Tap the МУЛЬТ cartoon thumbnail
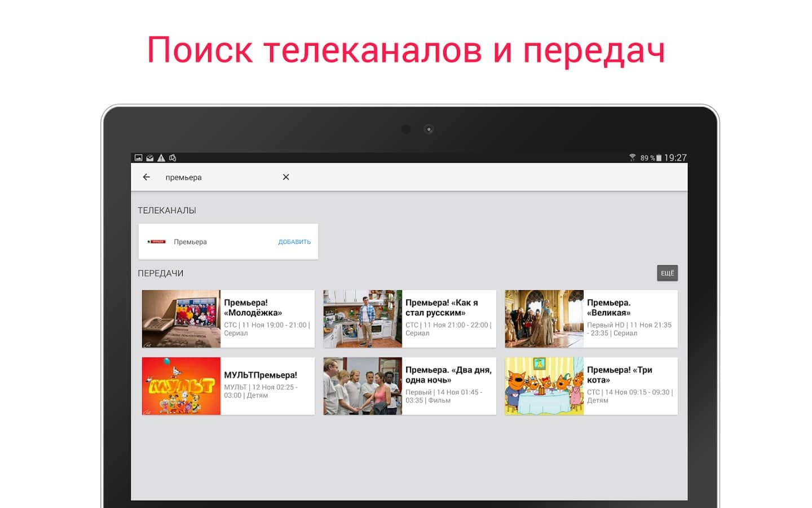The height and width of the screenshot is (508, 812). pos(181,386)
